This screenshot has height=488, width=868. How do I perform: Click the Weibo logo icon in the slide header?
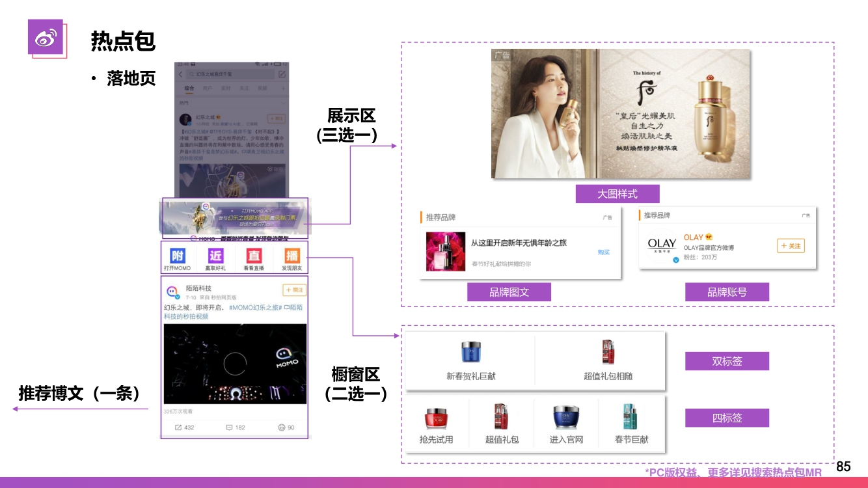[x=46, y=39]
